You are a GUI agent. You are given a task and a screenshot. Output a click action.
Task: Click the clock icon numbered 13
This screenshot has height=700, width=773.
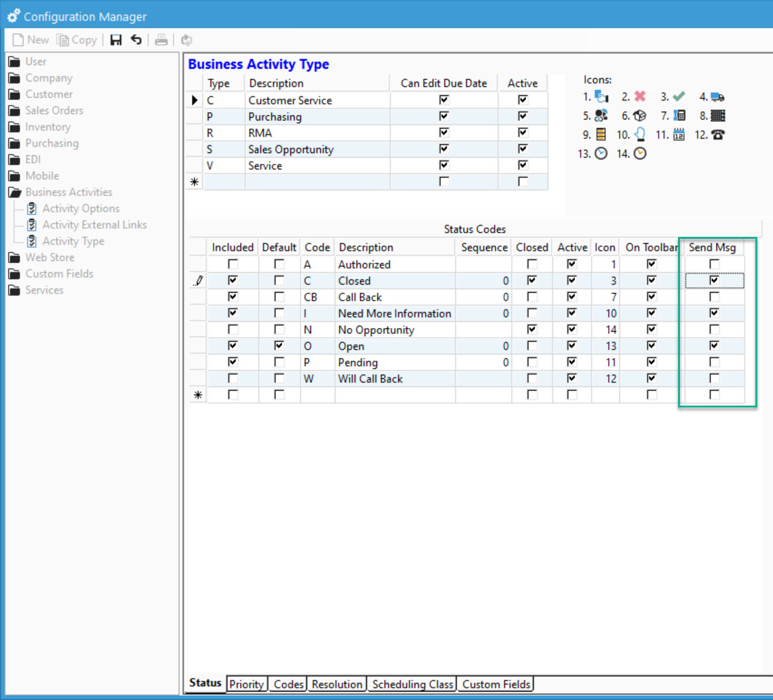pyautogui.click(x=601, y=154)
